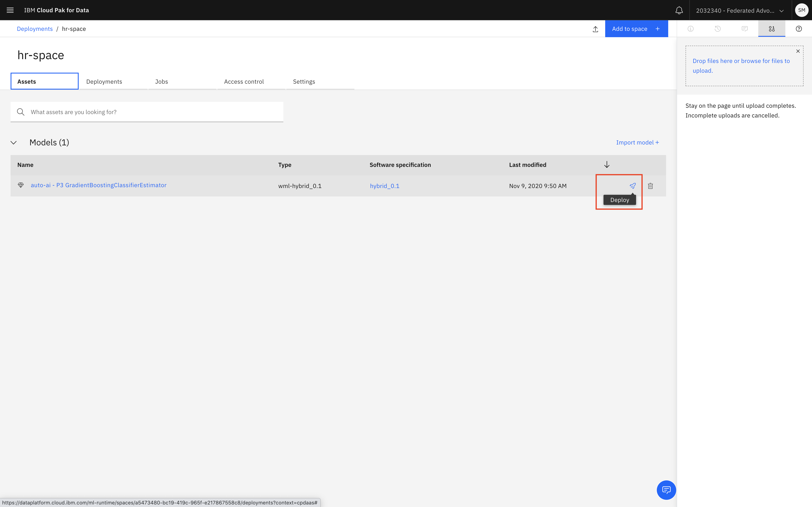Viewport: 812px width, 507px height.
Task: Click the export space upload icon
Action: pyautogui.click(x=595, y=29)
